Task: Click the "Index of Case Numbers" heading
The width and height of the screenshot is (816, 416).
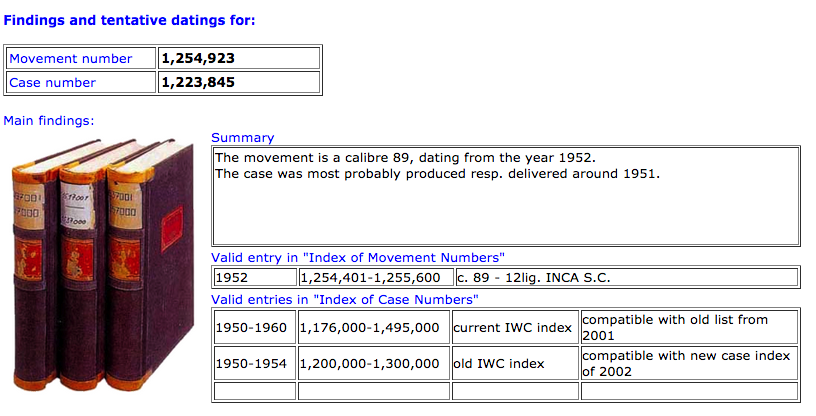Action: pos(346,299)
